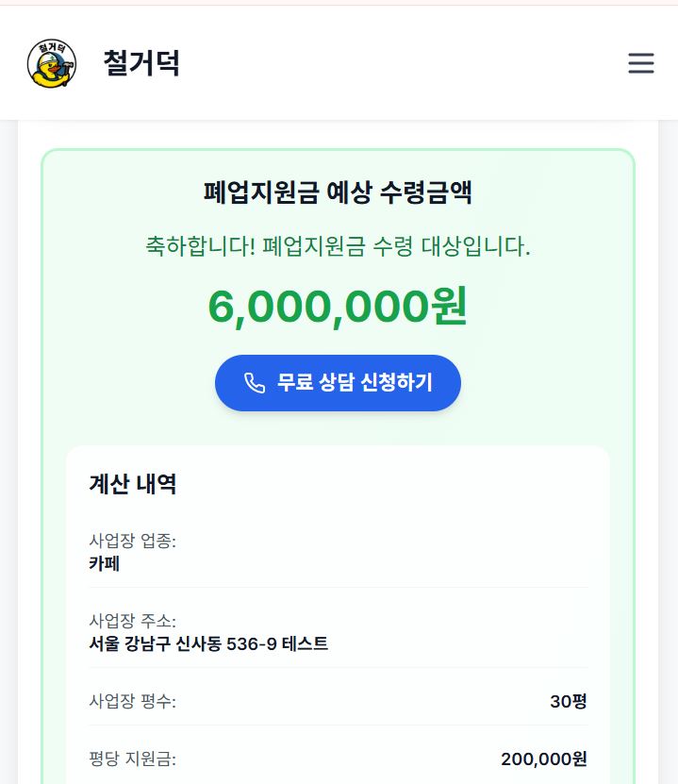Click the 계산 내역 section heading
This screenshot has width=678, height=784.
point(133,484)
